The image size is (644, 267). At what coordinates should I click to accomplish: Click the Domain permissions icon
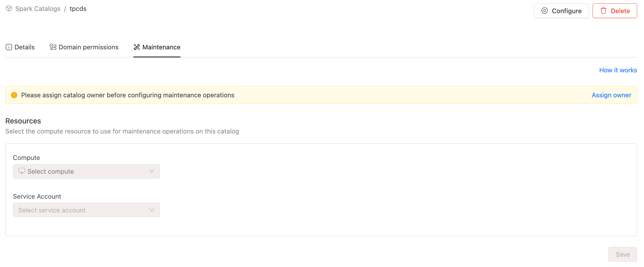(53, 47)
